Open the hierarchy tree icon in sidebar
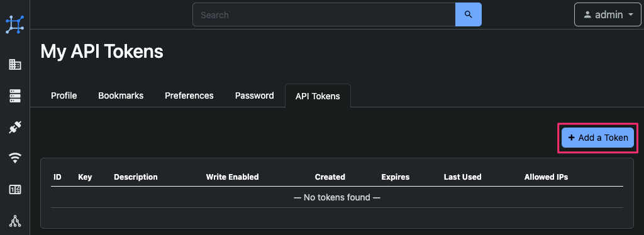 15,221
